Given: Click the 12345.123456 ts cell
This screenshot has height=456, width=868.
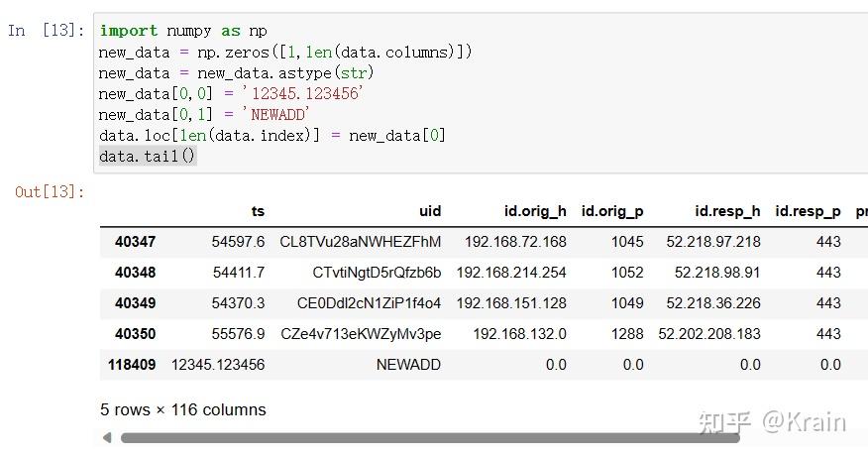Looking at the screenshot, I should point(218,365).
